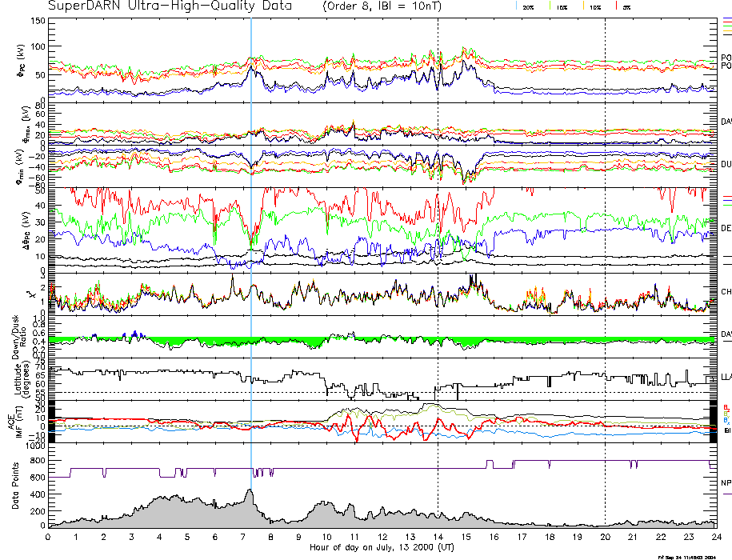
Task: Select the 10% legend entry at top
Action: point(594,6)
